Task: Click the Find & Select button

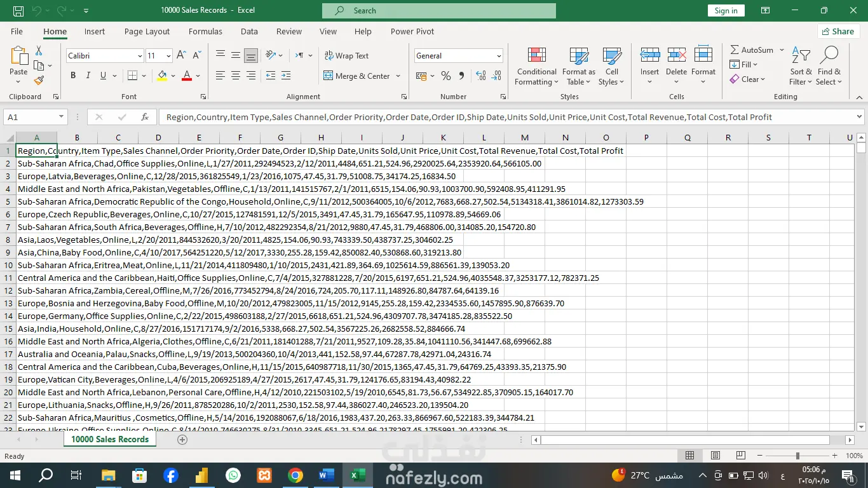Action: [x=829, y=66]
